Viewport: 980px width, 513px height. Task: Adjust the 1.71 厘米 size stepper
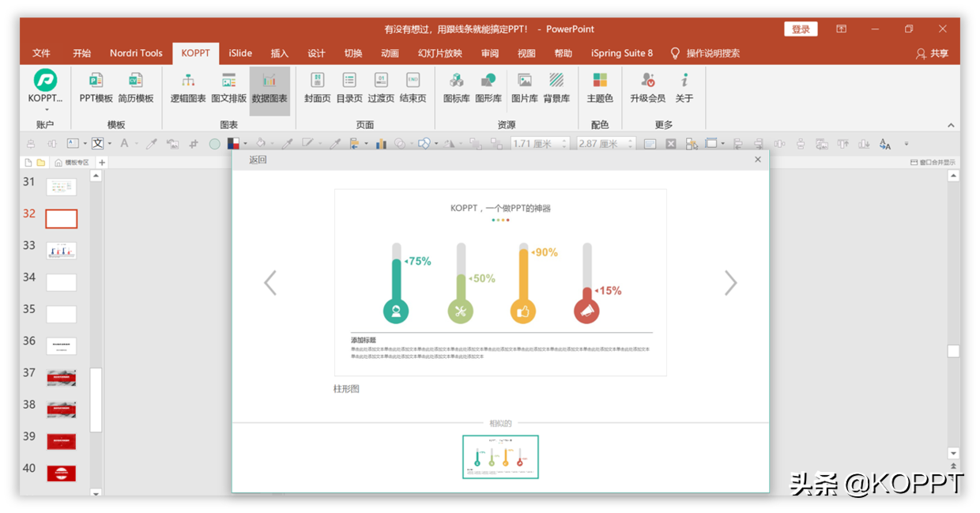coord(563,144)
